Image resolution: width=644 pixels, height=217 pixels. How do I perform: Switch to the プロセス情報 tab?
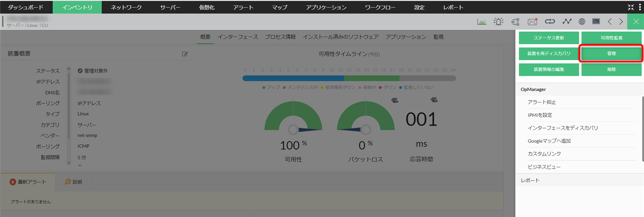(280, 37)
